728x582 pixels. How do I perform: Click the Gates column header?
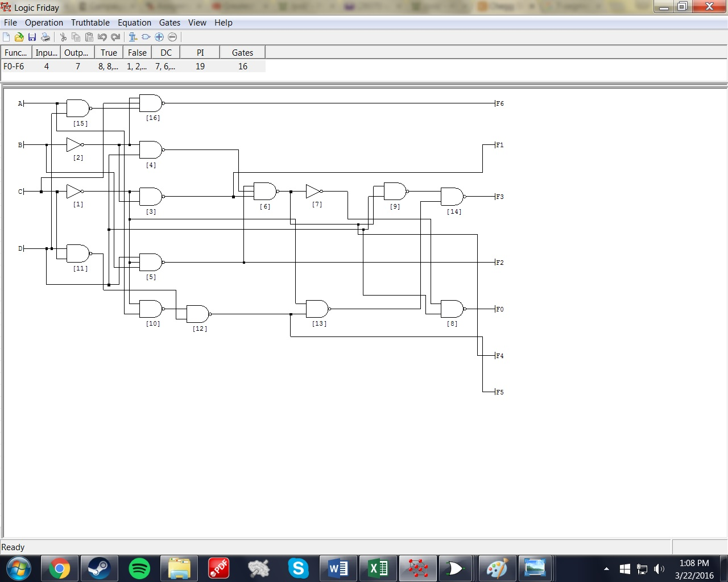(x=242, y=52)
